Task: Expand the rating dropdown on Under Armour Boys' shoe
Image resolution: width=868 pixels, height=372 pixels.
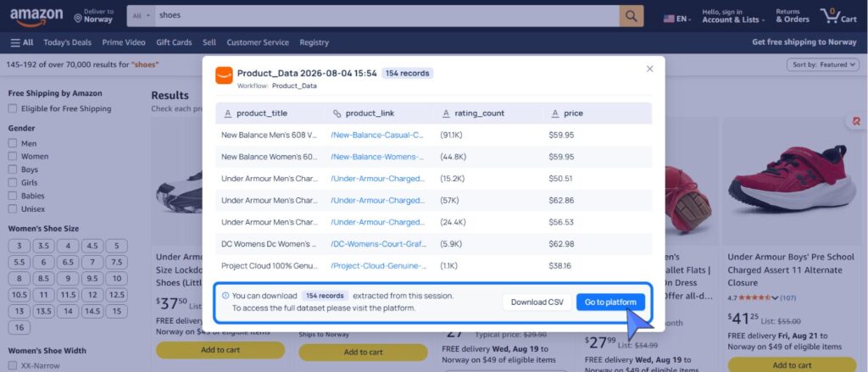Action: click(775, 298)
